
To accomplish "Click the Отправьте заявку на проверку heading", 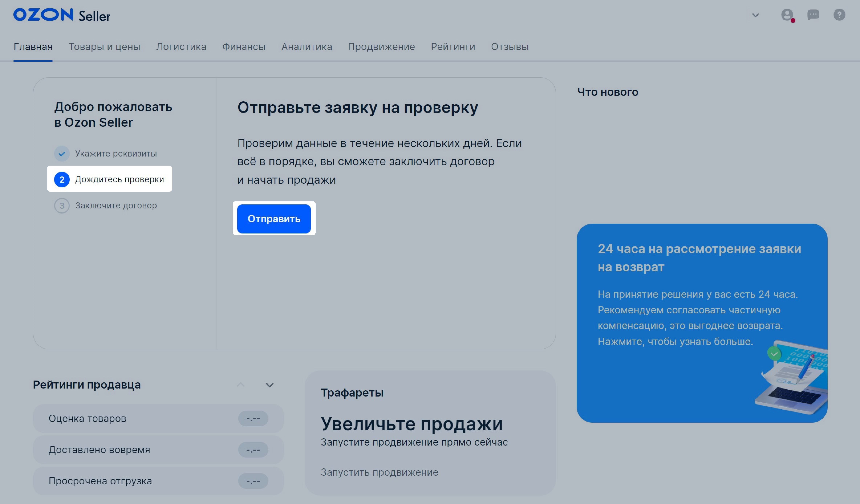I will (x=358, y=107).
